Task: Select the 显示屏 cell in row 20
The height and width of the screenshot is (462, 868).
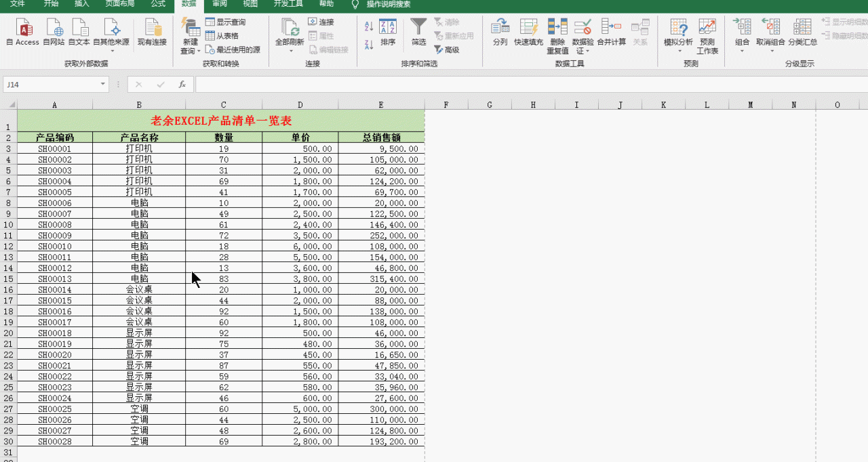Action: point(139,333)
